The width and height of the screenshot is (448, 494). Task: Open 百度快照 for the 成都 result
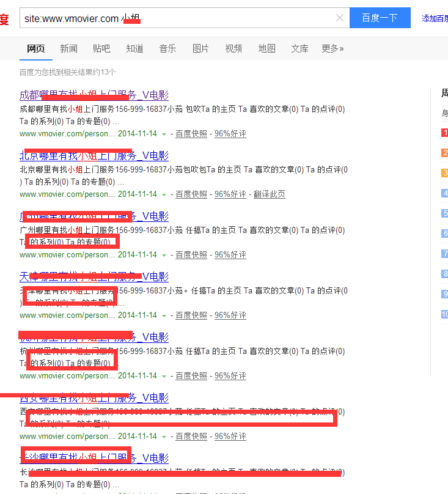191,133
